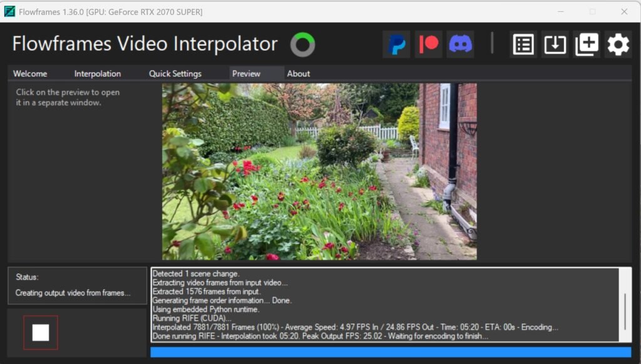641x364 pixels.
Task: Click inside the log output text area
Action: point(376,305)
